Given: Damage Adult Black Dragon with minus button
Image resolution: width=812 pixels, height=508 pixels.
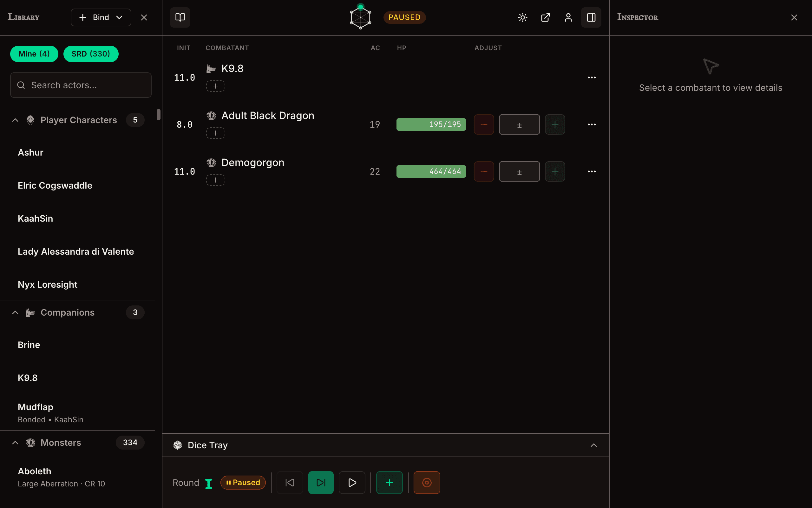Looking at the screenshot, I should click(483, 124).
